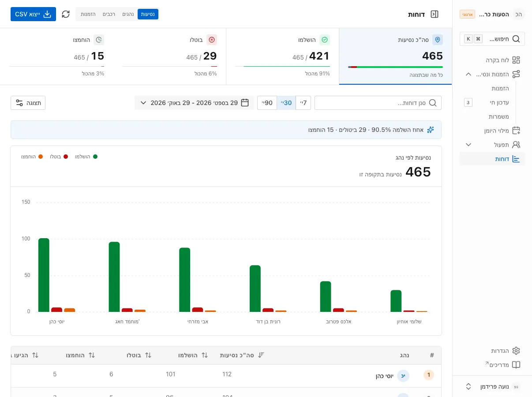Screen dimensions: 532x397
Task: Select the 30י range option
Action: click(286, 103)
